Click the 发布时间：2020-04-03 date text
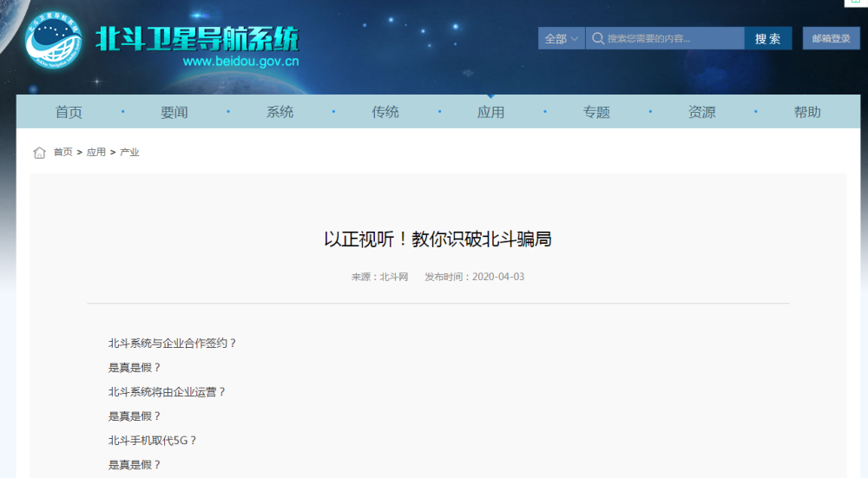The height and width of the screenshot is (478, 868). click(x=475, y=277)
